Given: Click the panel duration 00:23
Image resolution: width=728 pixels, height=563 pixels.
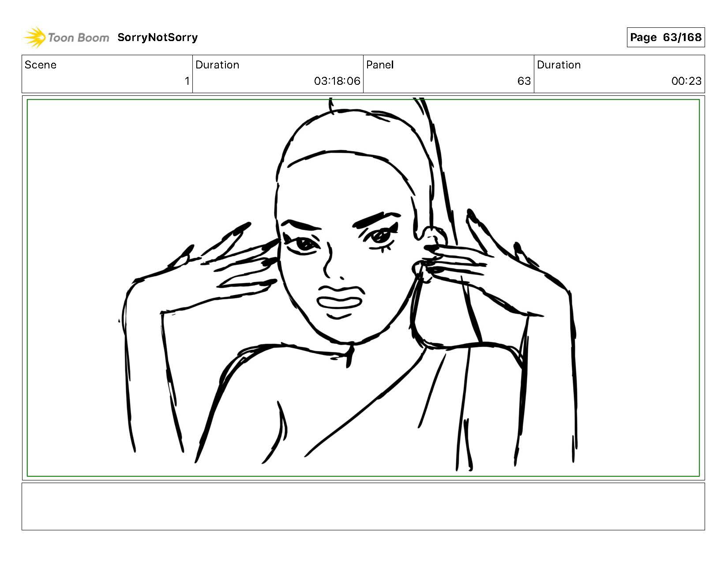Looking at the screenshot, I should (x=687, y=81).
